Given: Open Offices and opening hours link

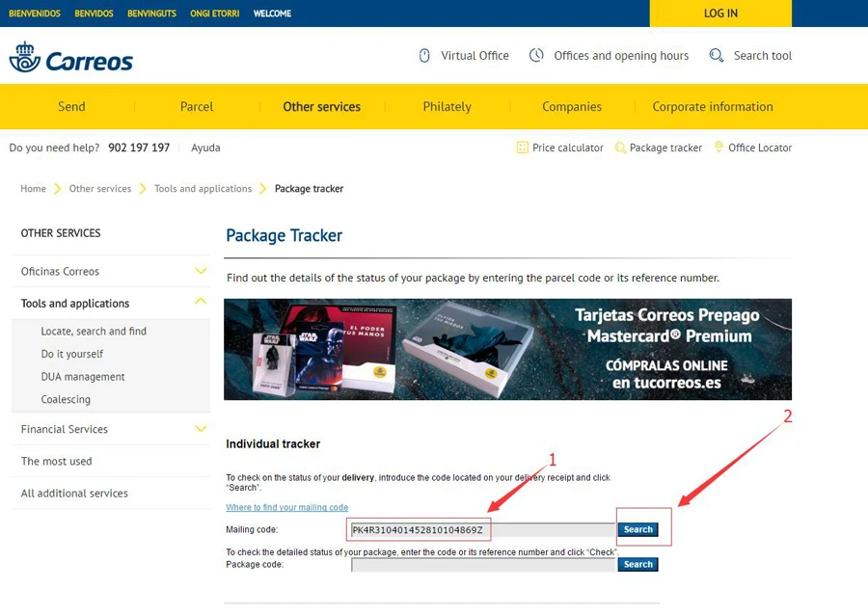Looking at the screenshot, I should pos(621,56).
